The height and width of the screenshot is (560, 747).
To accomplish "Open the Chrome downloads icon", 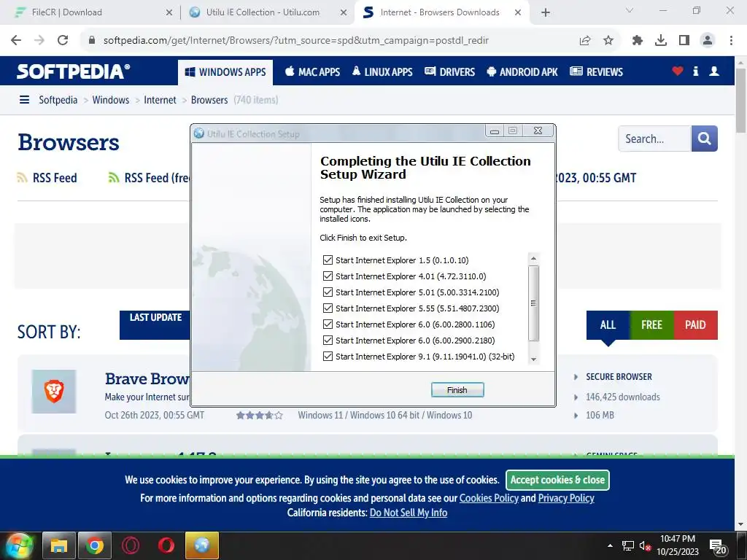I will click(x=661, y=41).
